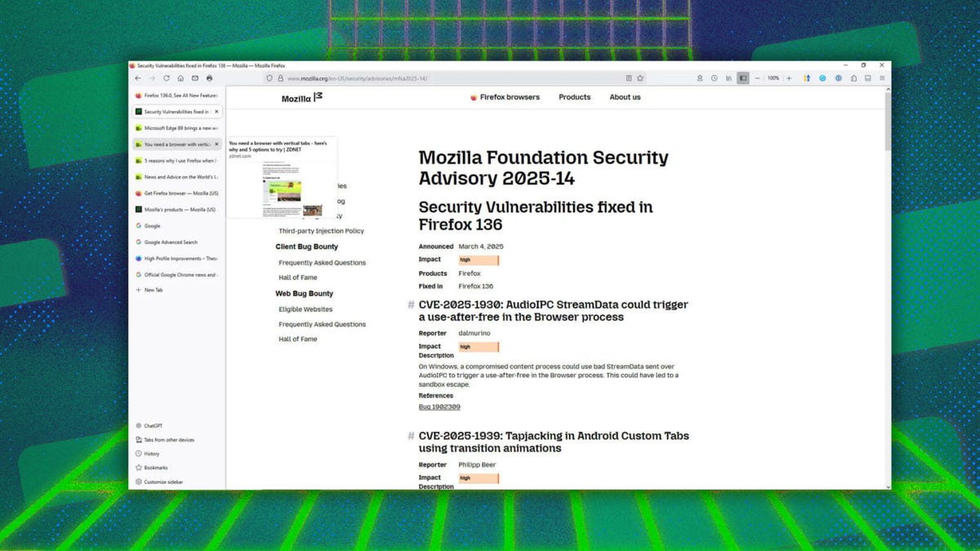Open the Products dropdown
This screenshot has width=980, height=551.
[x=574, y=97]
